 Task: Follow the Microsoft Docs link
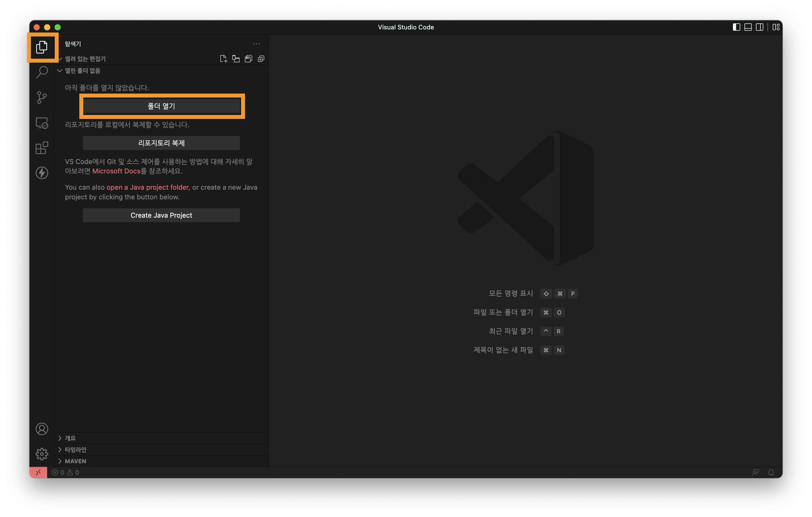click(116, 171)
